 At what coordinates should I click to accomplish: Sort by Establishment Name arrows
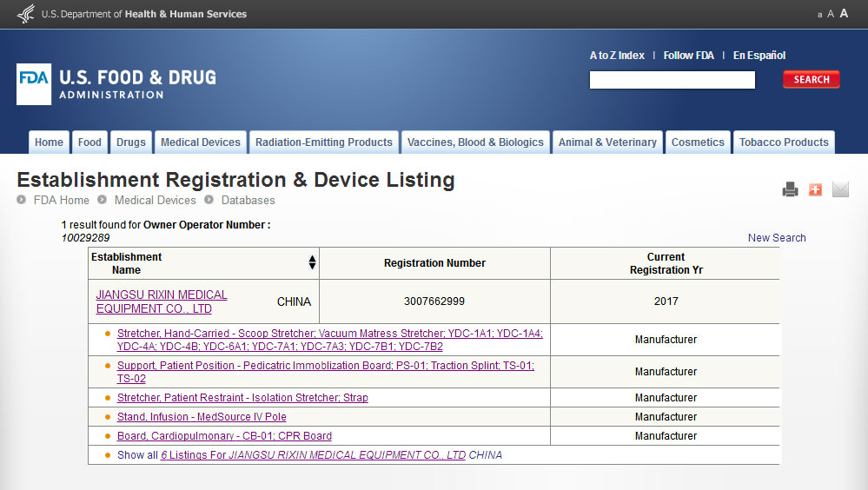click(x=312, y=262)
